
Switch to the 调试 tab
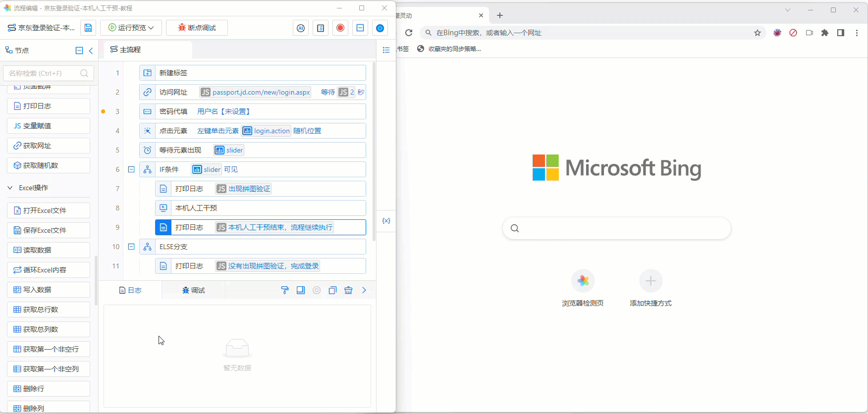click(193, 290)
